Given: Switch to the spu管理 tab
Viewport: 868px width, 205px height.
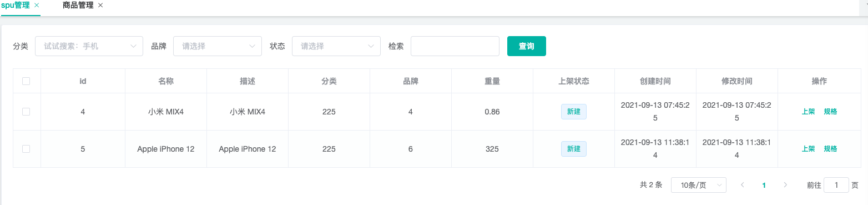Looking at the screenshot, I should coord(16,5).
